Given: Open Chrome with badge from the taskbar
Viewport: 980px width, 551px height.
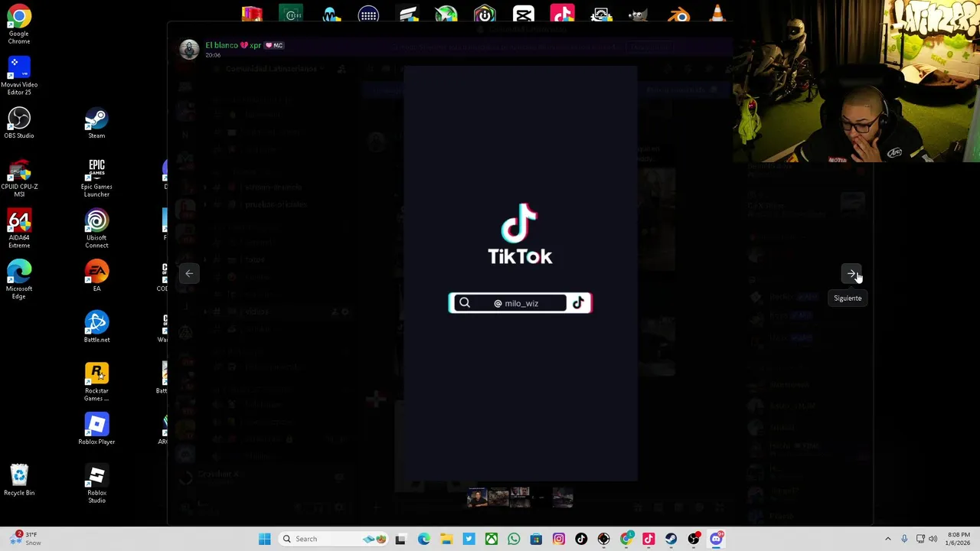Looking at the screenshot, I should click(x=626, y=539).
